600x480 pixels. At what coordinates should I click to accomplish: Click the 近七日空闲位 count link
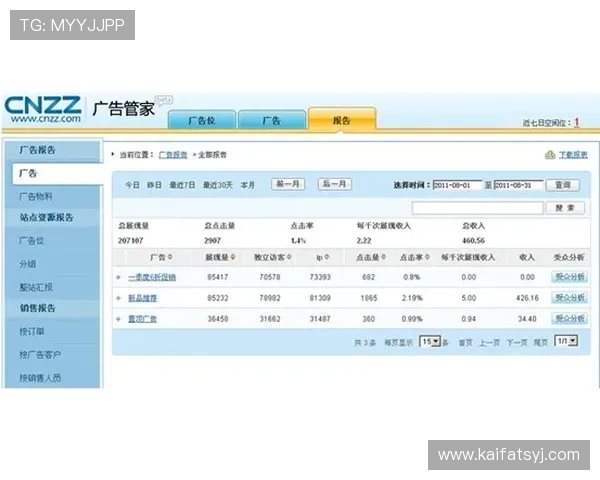(577, 122)
